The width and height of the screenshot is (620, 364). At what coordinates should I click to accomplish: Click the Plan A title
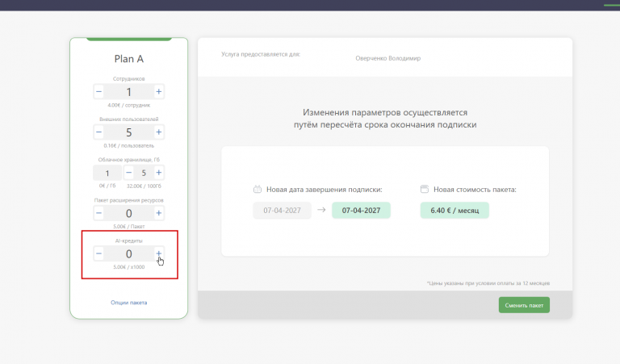click(x=129, y=59)
